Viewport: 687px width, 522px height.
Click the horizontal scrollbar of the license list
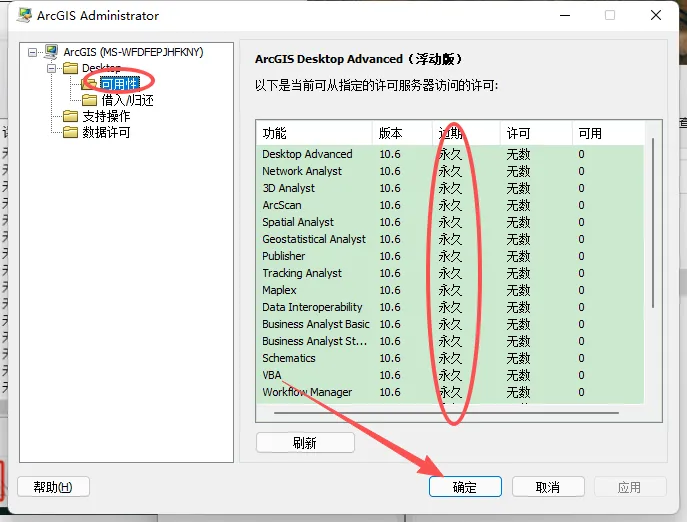pyautogui.click(x=446, y=413)
